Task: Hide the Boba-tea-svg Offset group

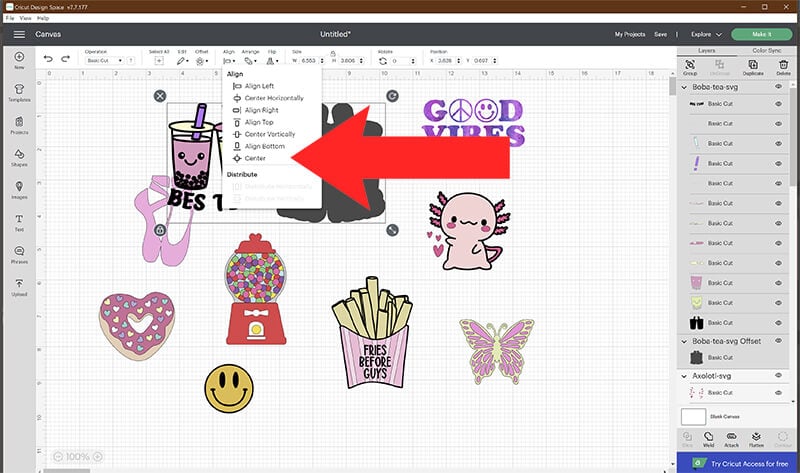Action: tap(778, 341)
